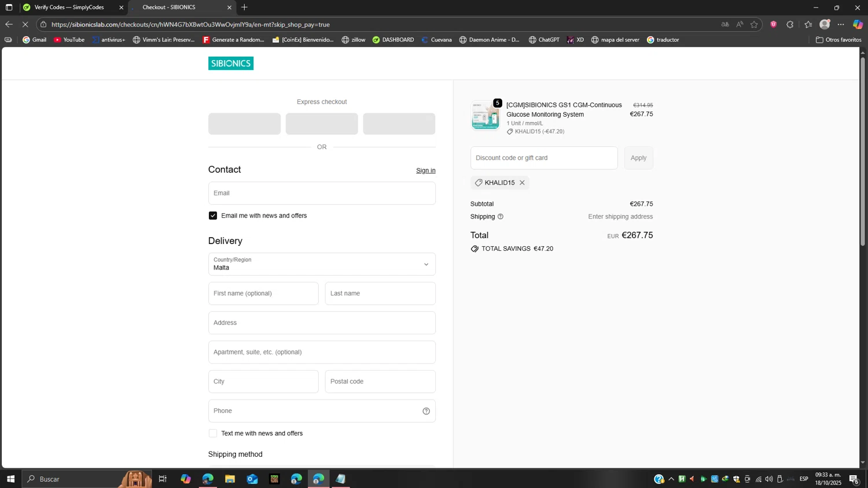Click the first express checkout button

[244, 124]
